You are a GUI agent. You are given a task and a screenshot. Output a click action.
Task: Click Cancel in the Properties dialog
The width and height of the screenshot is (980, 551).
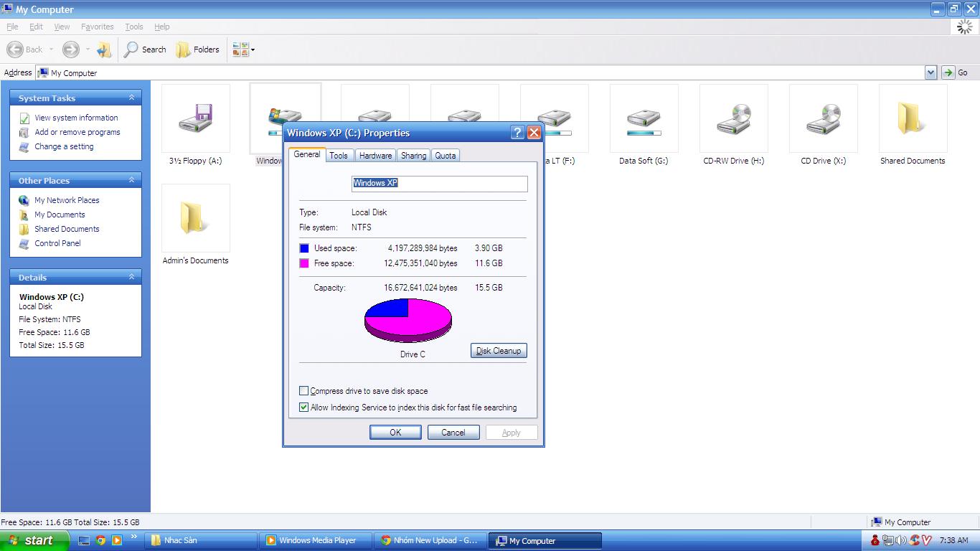tap(453, 433)
